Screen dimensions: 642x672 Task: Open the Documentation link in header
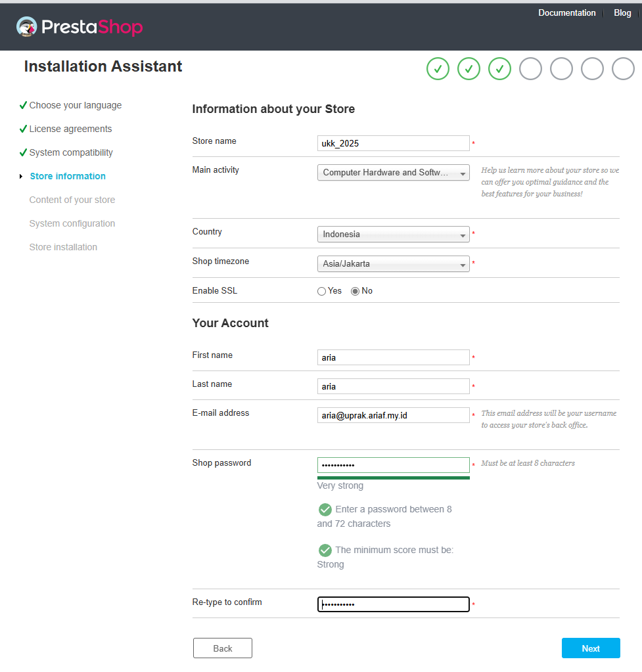click(x=567, y=13)
